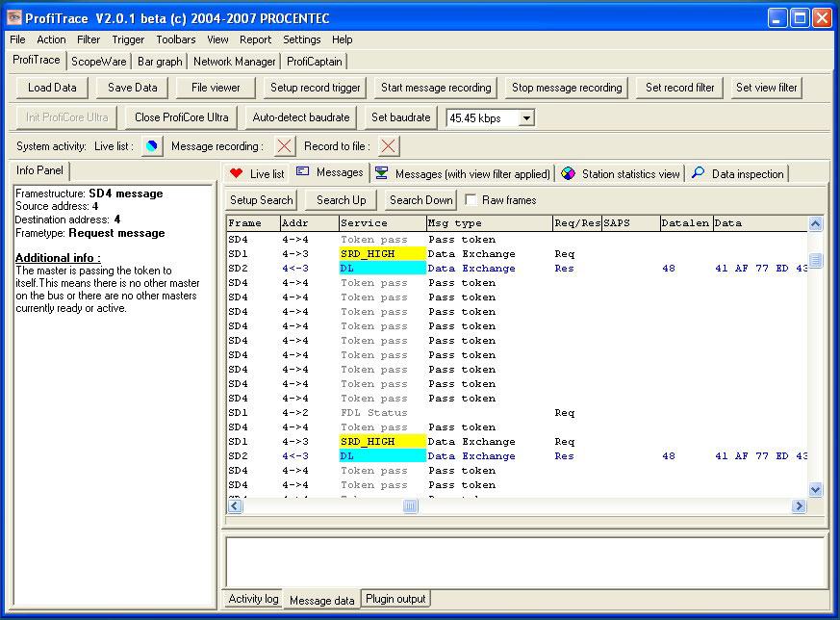Image resolution: width=840 pixels, height=620 pixels.
Task: Click the Load Data button
Action: tap(52, 88)
